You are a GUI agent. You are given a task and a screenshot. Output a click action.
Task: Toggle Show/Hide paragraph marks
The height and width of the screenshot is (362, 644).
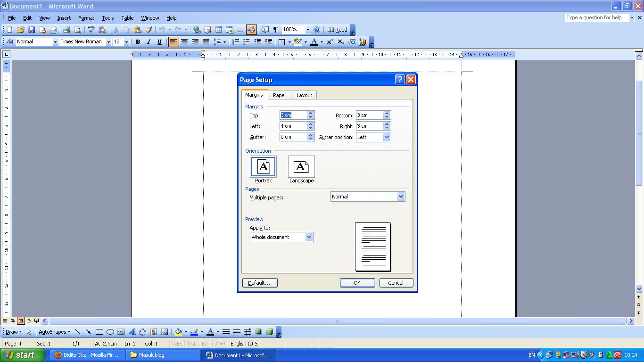[x=275, y=30]
